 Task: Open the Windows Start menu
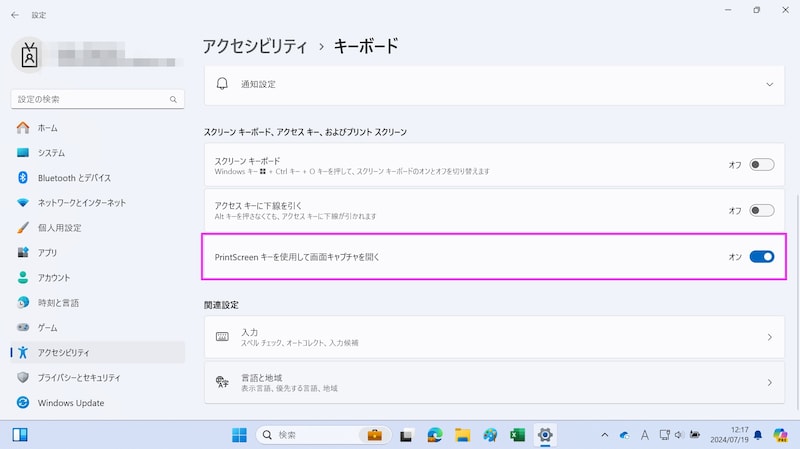[x=239, y=435]
